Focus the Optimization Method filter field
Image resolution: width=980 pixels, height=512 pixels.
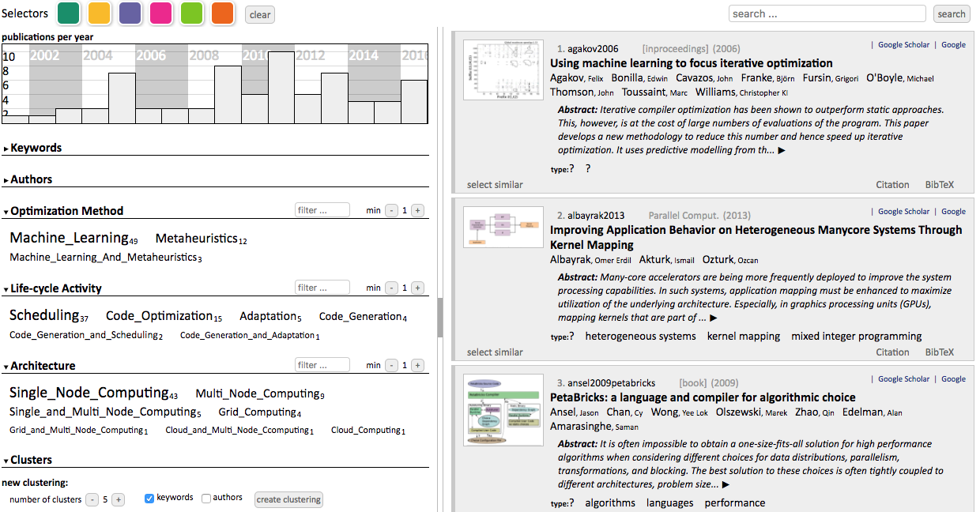[x=322, y=210]
